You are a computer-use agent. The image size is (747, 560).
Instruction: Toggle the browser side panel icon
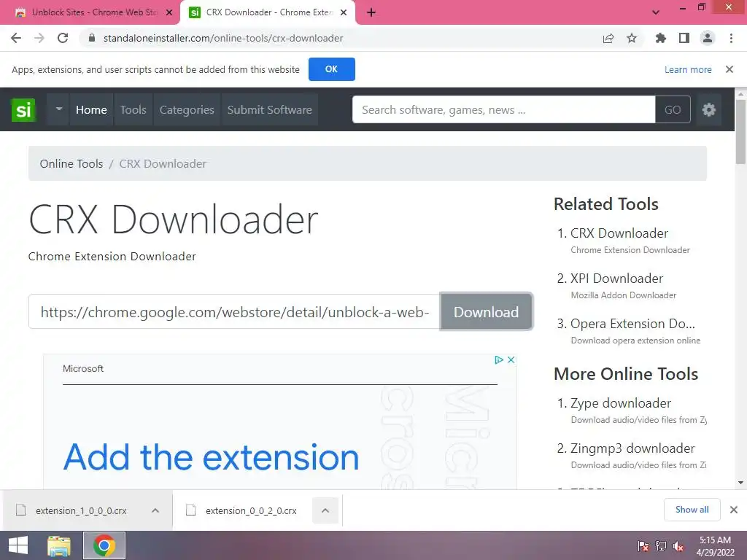(684, 38)
